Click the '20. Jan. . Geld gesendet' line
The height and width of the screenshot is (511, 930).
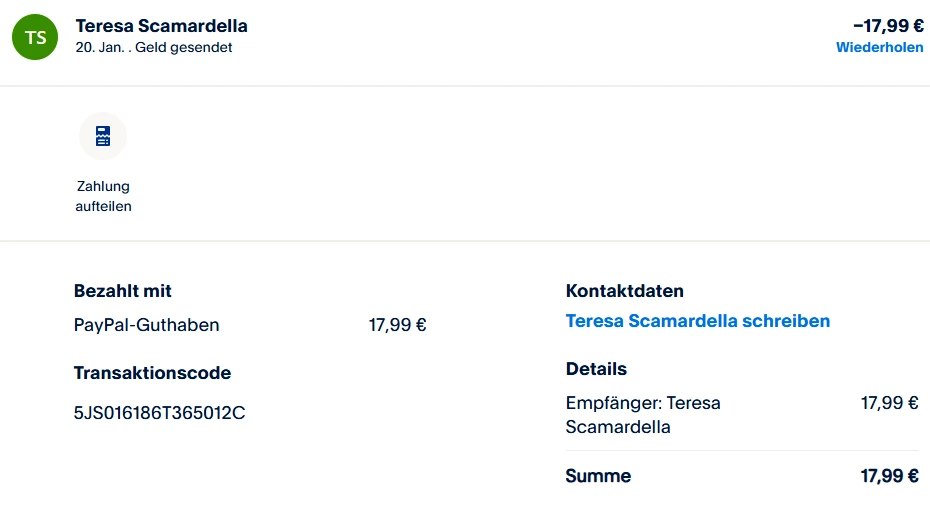point(153,48)
